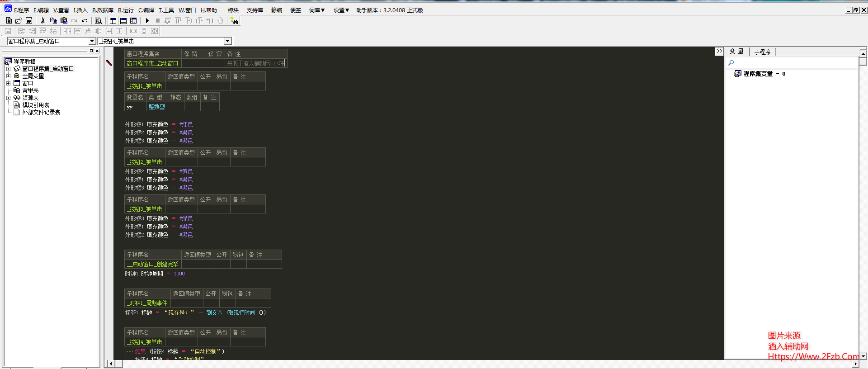Open the F.程序 menu

[21, 10]
